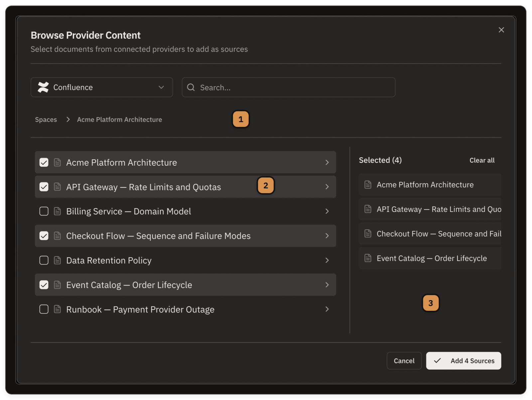Screen dimensions: 532x400
Task: Close the Browse Provider Content dialog
Action: (x=501, y=30)
